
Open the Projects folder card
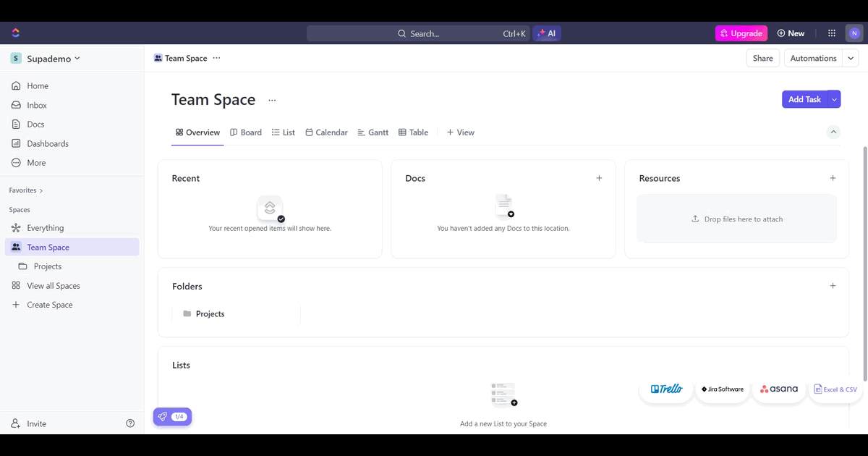[x=237, y=313]
